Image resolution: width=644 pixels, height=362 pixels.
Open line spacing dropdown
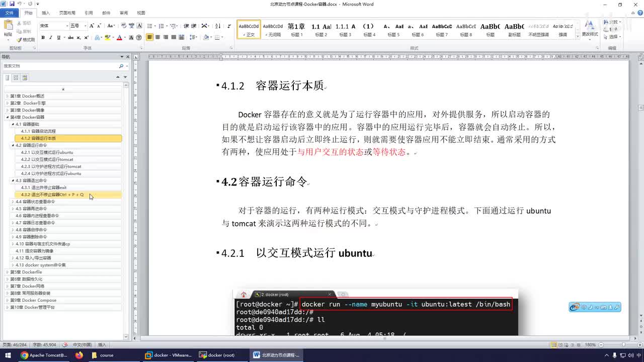[194, 37]
